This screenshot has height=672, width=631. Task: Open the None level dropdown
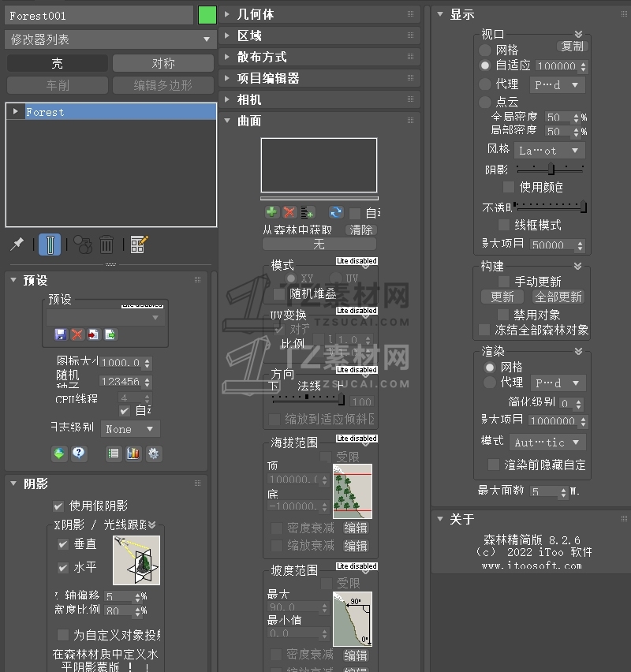(130, 429)
